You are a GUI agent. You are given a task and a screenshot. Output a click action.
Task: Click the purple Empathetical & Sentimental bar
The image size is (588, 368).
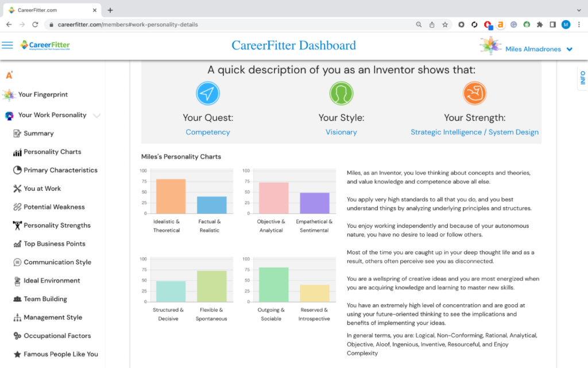pyautogui.click(x=315, y=203)
